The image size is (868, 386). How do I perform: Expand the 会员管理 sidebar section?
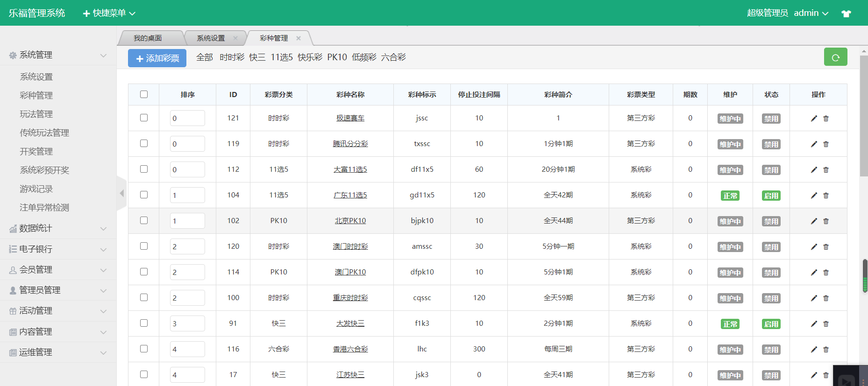coord(58,270)
